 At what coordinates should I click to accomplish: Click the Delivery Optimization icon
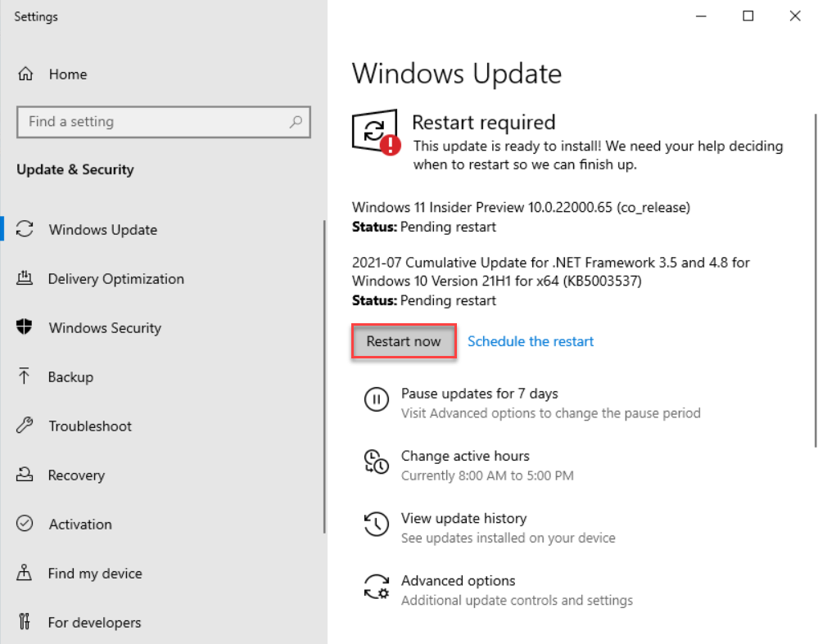pyautogui.click(x=25, y=279)
